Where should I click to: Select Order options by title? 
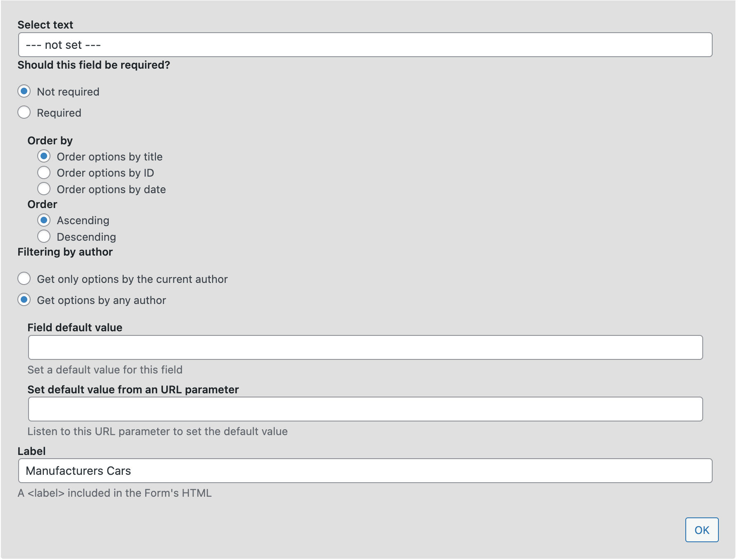coord(44,156)
